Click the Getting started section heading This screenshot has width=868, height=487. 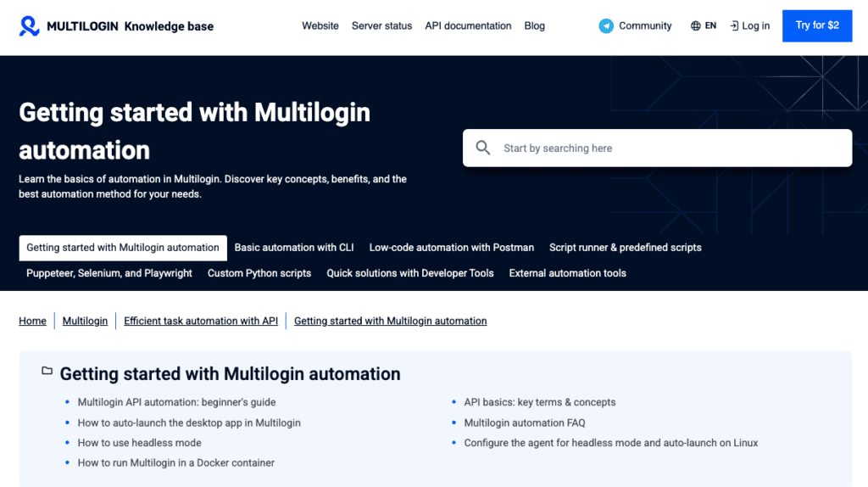(x=230, y=374)
